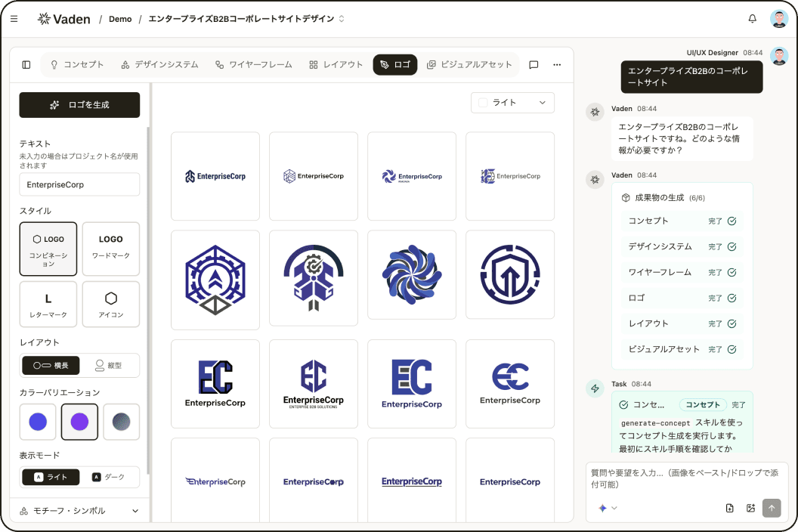This screenshot has height=532, width=798.
Task: Click the EnterpriseCorp text input field
Action: (x=79, y=184)
